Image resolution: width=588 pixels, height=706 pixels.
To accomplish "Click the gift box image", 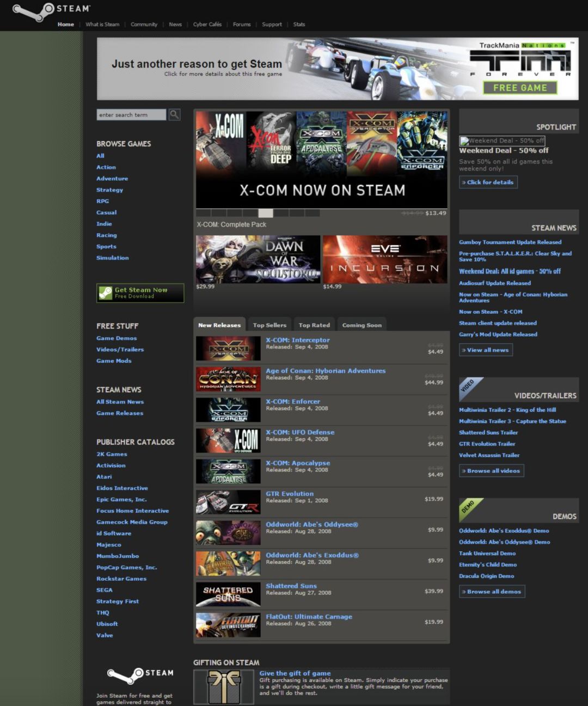I will point(224,687).
